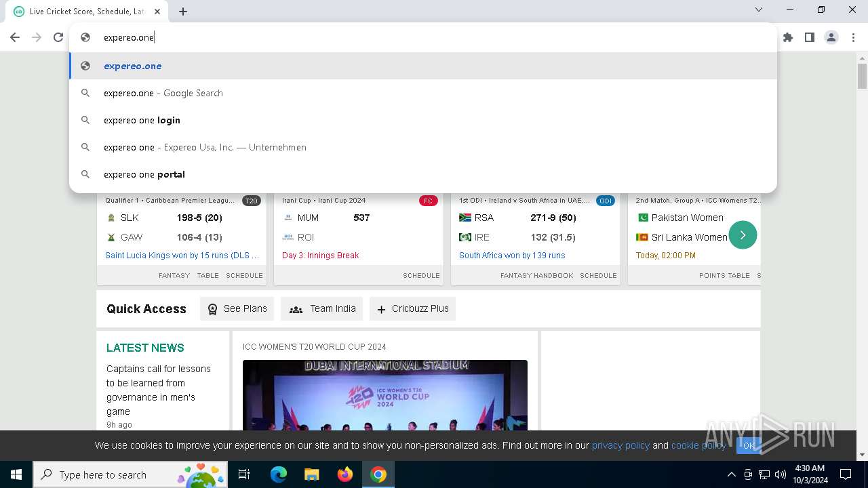868x488 pixels.
Task: Open File Explorer from the taskbar
Action: [x=312, y=474]
